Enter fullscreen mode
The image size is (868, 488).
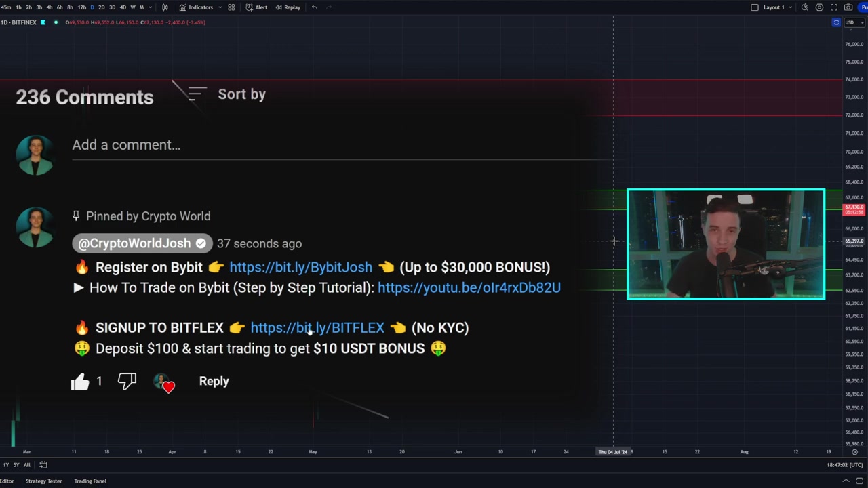(834, 7)
